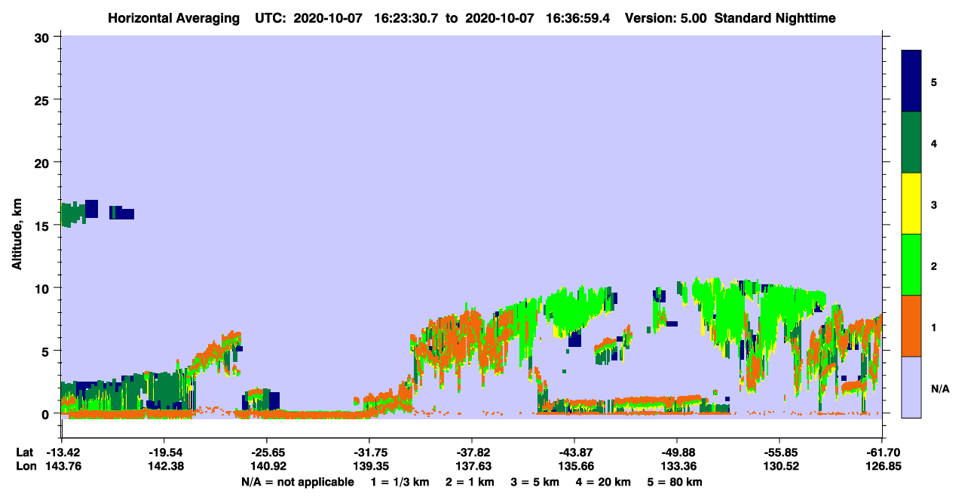This screenshot has height=503, width=980.
Task: Click longitude value 135.66
Action: coord(575,466)
